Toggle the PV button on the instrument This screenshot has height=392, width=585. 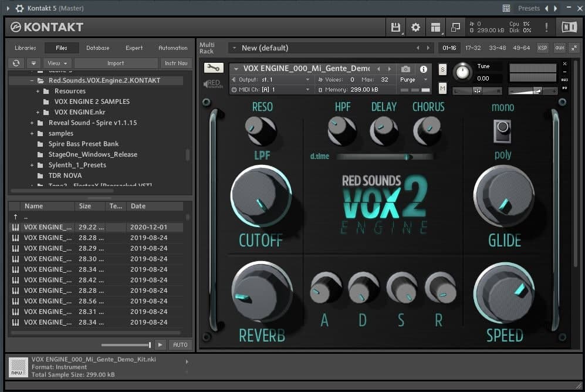tap(564, 88)
